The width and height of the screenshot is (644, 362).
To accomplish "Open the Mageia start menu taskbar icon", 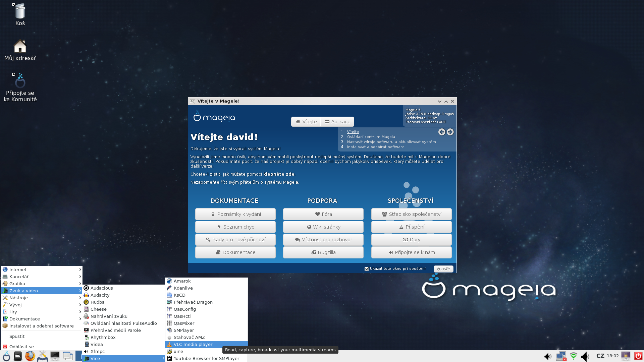I will click(x=6, y=356).
